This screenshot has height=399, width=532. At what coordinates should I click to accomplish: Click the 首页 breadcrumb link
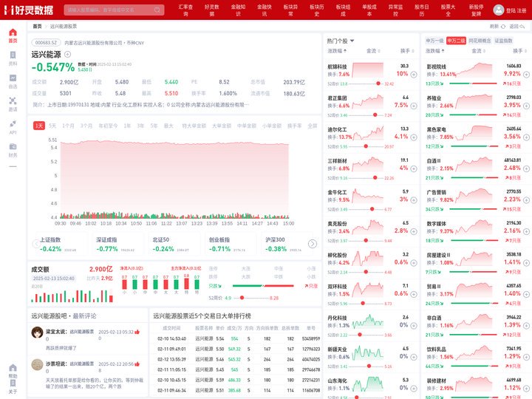click(x=38, y=26)
